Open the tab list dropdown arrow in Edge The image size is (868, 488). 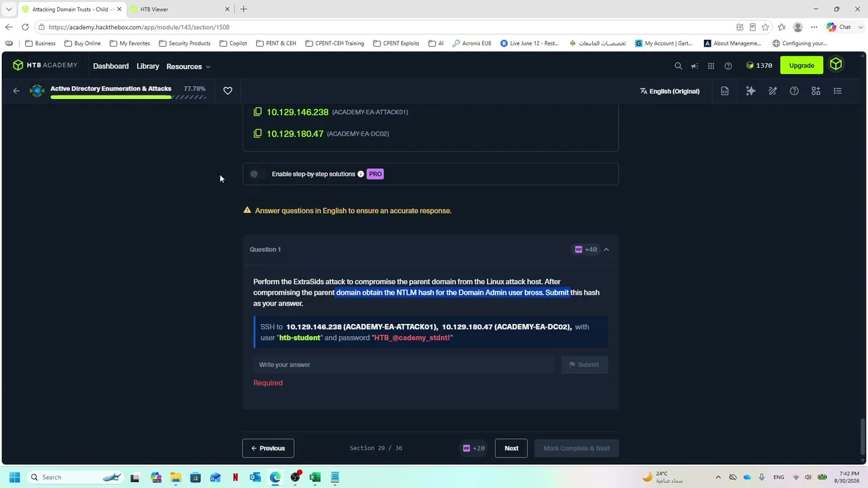(x=9, y=9)
